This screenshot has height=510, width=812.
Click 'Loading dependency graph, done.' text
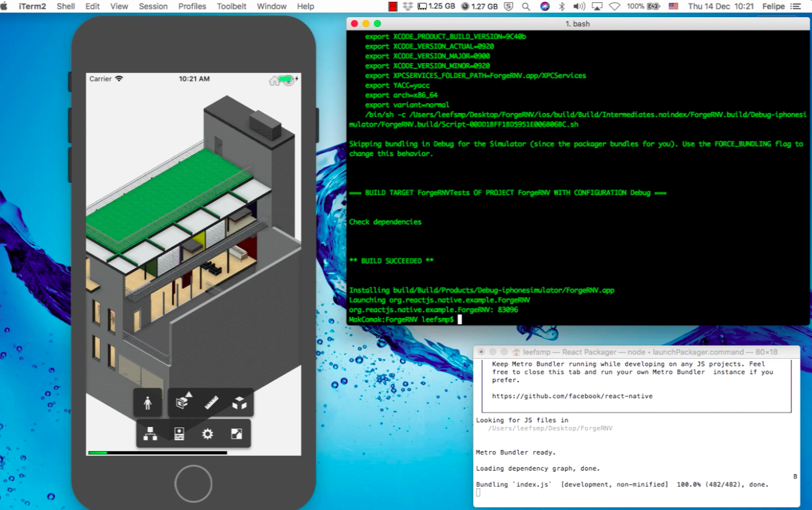pos(538,469)
